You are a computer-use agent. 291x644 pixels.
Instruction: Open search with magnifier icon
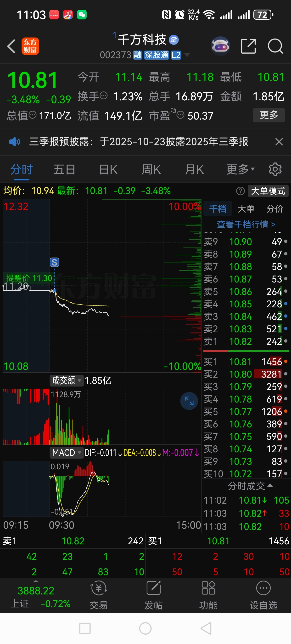275,46
